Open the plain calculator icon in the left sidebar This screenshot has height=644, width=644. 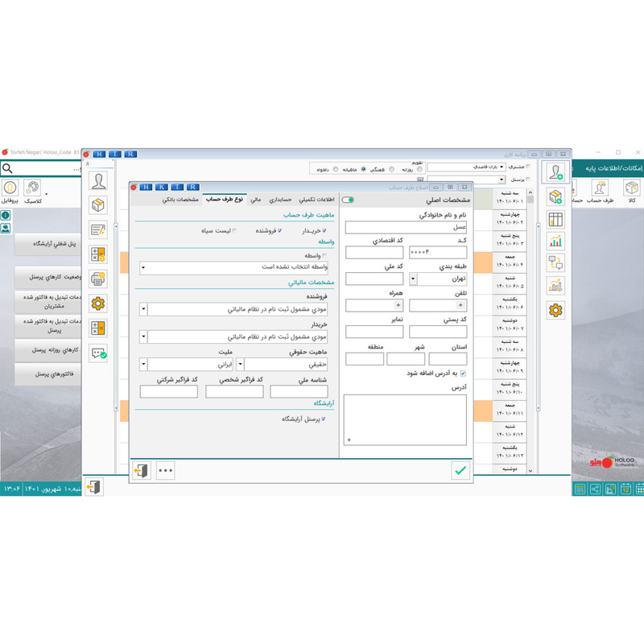(98, 328)
